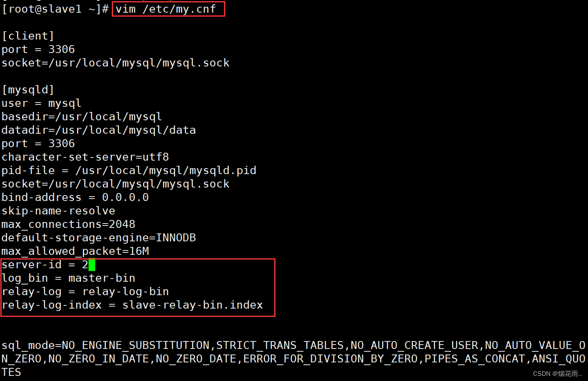Screen dimensions: 588x381
Task: Click the '[root@slave1 ~]#' shell prompt
Action: pos(55,9)
